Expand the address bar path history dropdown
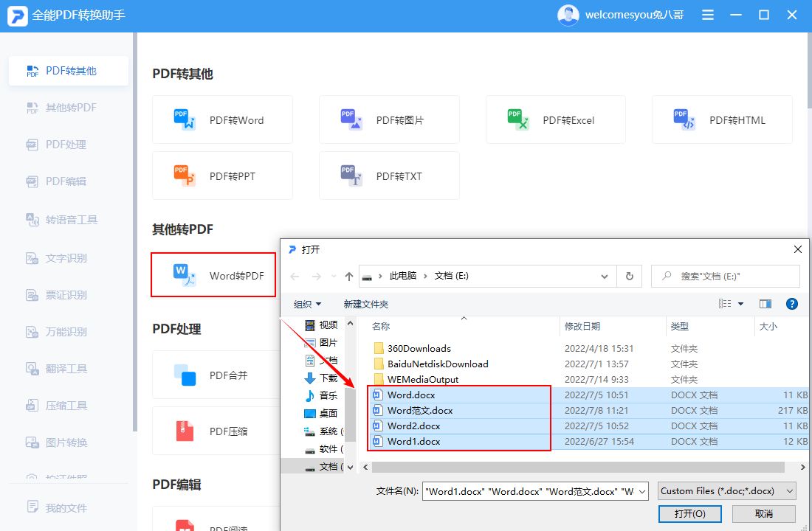Viewport: 812px width, 531px height. tap(605, 276)
